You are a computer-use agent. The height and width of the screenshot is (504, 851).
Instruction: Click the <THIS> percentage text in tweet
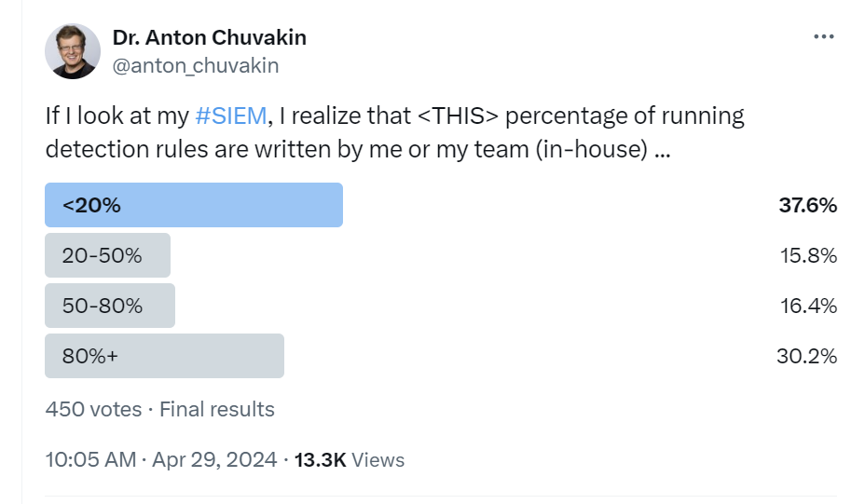tap(458, 116)
